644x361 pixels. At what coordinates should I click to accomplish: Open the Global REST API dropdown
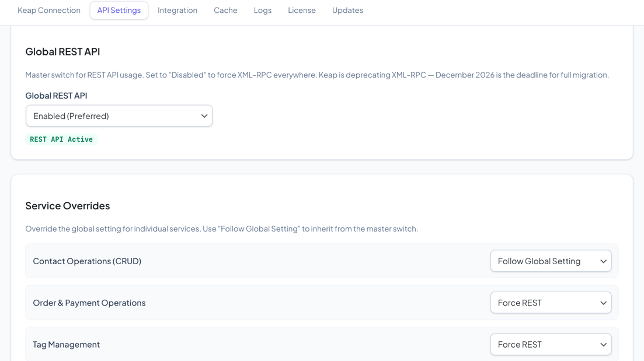[119, 115]
